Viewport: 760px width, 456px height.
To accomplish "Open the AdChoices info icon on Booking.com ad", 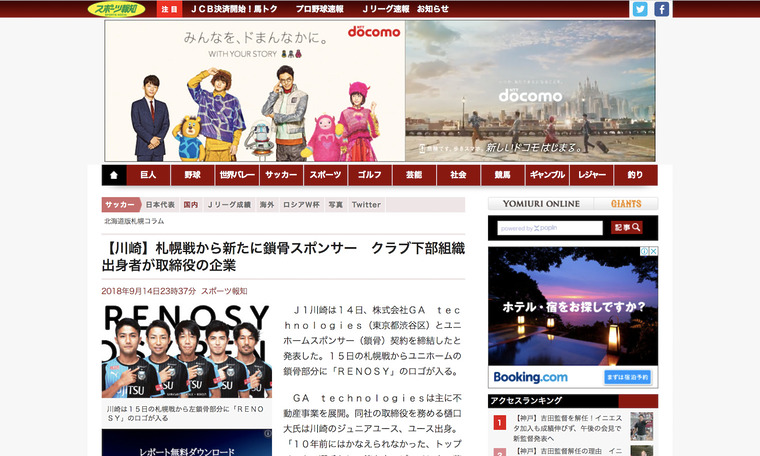I will (x=644, y=251).
